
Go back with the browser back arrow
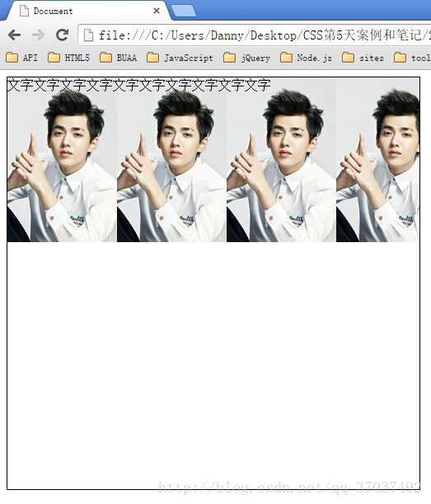(x=15, y=35)
